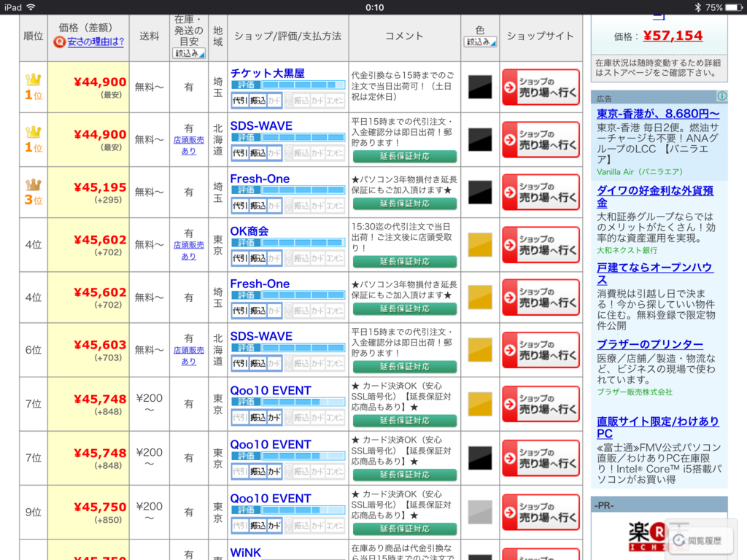The width and height of the screenshot is (747, 560).
Task: Click カード payment icon in first 7位 Qoo10 row
Action: tap(274, 418)
